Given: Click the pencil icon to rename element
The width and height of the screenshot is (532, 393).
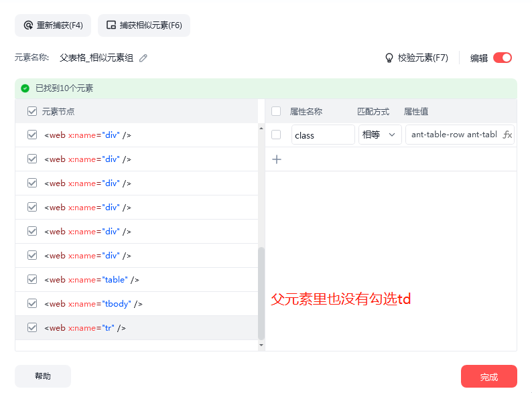Looking at the screenshot, I should click(143, 58).
